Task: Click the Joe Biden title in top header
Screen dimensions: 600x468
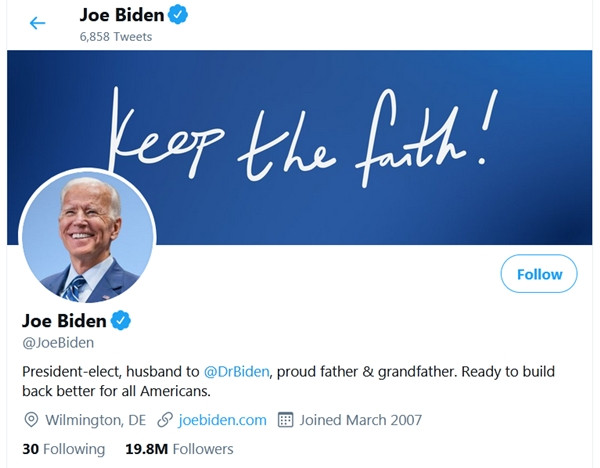Action: coord(121,15)
